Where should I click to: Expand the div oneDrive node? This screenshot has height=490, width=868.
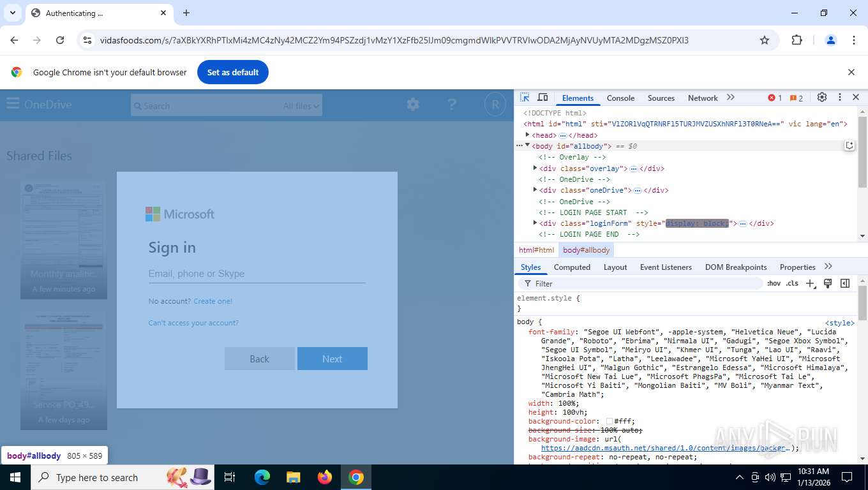click(535, 190)
